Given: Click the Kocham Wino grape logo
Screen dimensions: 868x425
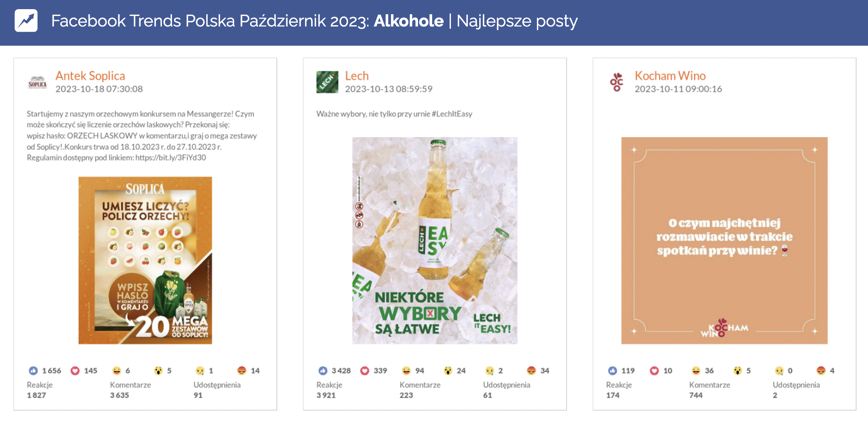Looking at the screenshot, I should [616, 82].
